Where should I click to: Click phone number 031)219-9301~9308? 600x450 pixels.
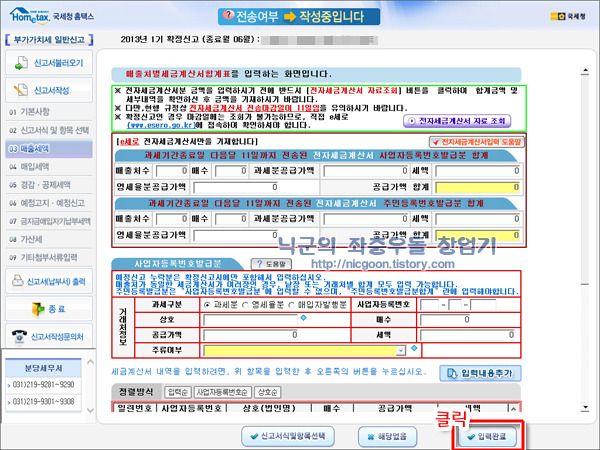click(43, 401)
